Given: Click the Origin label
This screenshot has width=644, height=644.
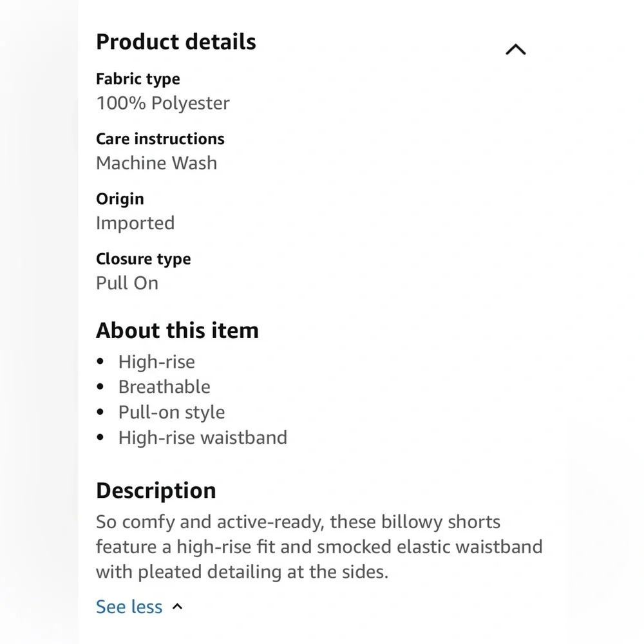Looking at the screenshot, I should pyautogui.click(x=120, y=199).
